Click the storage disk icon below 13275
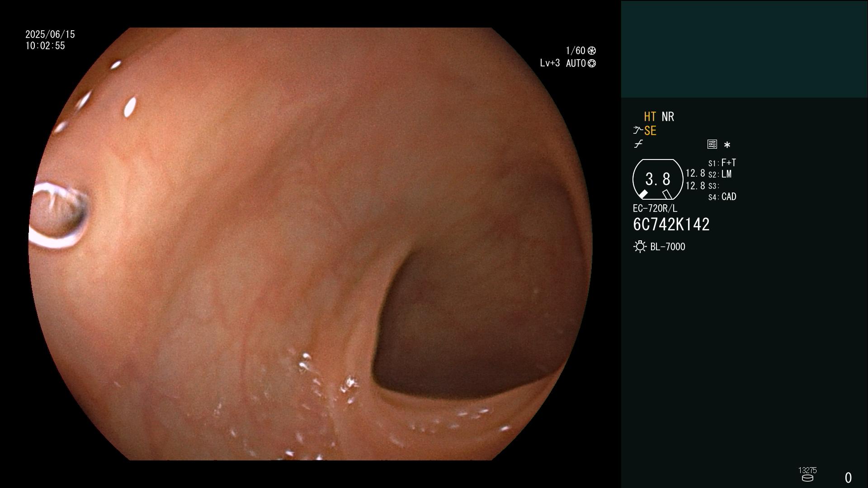 pos(807,478)
